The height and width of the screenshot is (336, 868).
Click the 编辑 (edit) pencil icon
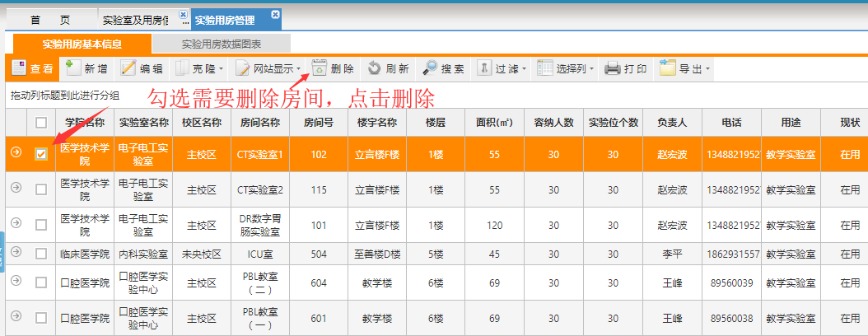pos(129,69)
